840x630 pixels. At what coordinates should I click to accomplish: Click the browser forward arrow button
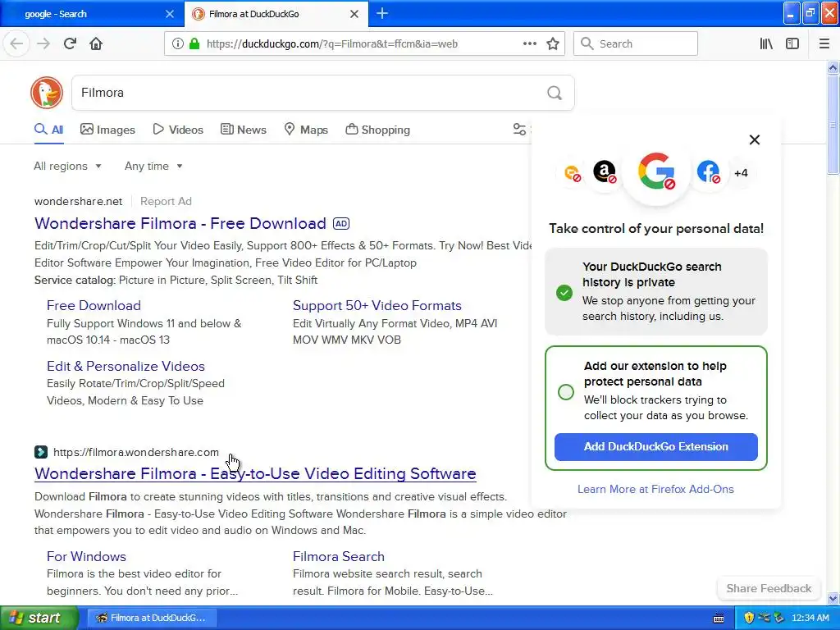pyautogui.click(x=43, y=44)
